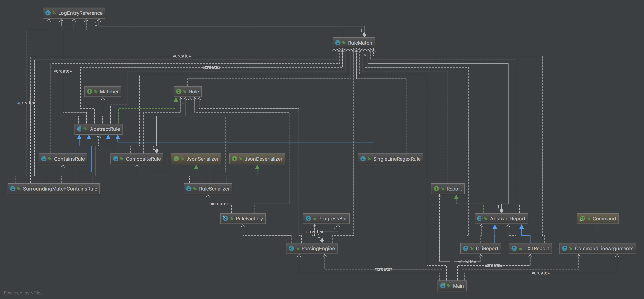Select the ParsingEngine node label
The height and width of the screenshot is (299, 644).
pyautogui.click(x=318, y=249)
